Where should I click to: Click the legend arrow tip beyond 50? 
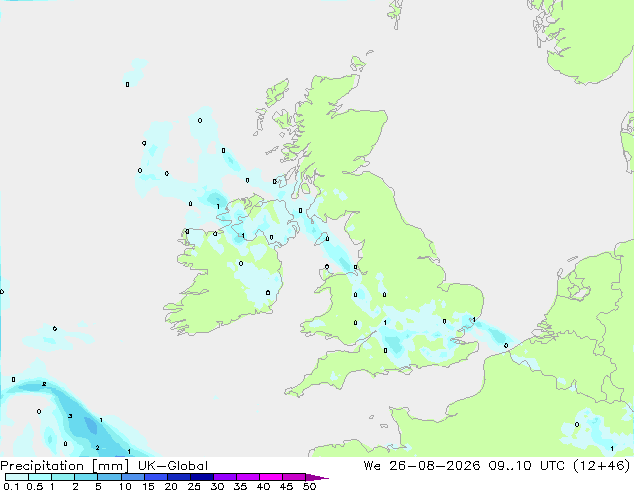[317, 477]
